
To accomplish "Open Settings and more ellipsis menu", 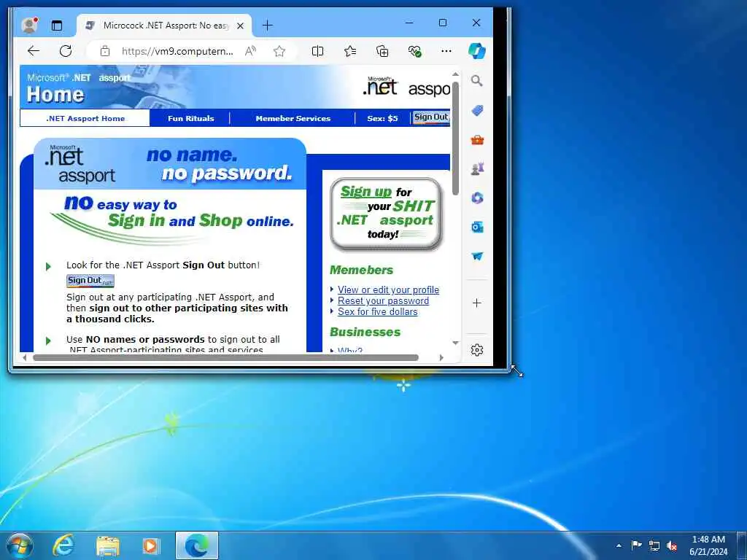I will pos(446,51).
